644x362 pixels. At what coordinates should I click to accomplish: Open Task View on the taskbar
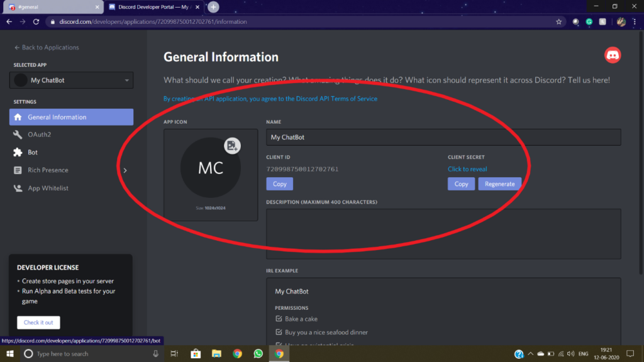click(x=174, y=353)
